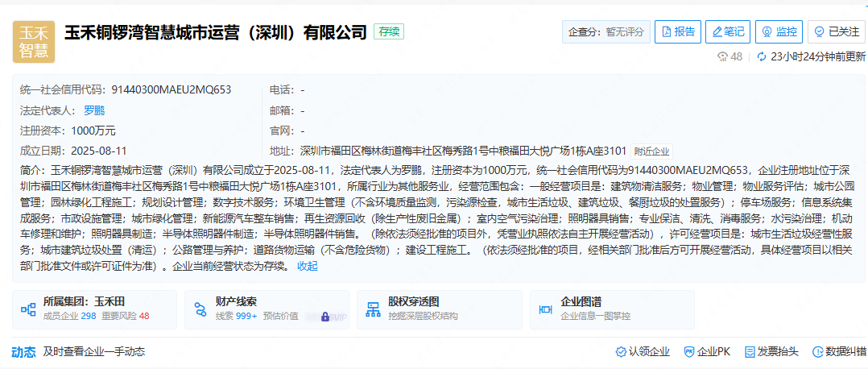The image size is (868, 369).
Task: Toggle the 已关注 follow status
Action: [x=837, y=31]
